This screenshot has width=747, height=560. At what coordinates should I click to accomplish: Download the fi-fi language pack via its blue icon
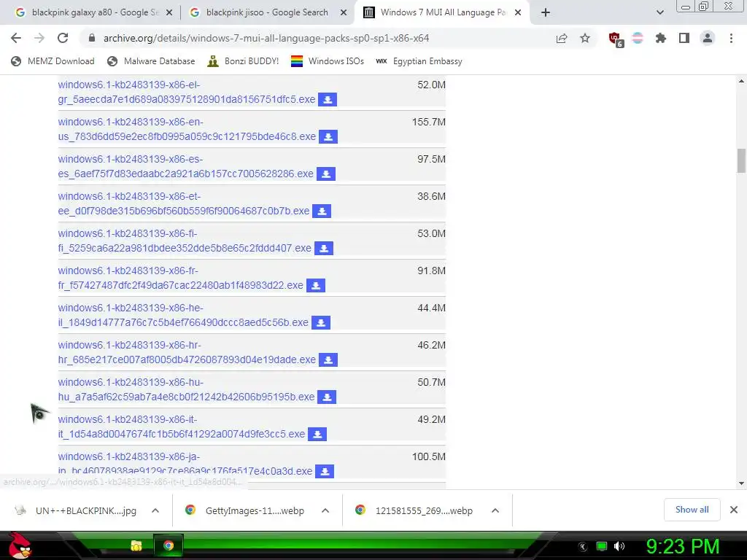(x=323, y=248)
